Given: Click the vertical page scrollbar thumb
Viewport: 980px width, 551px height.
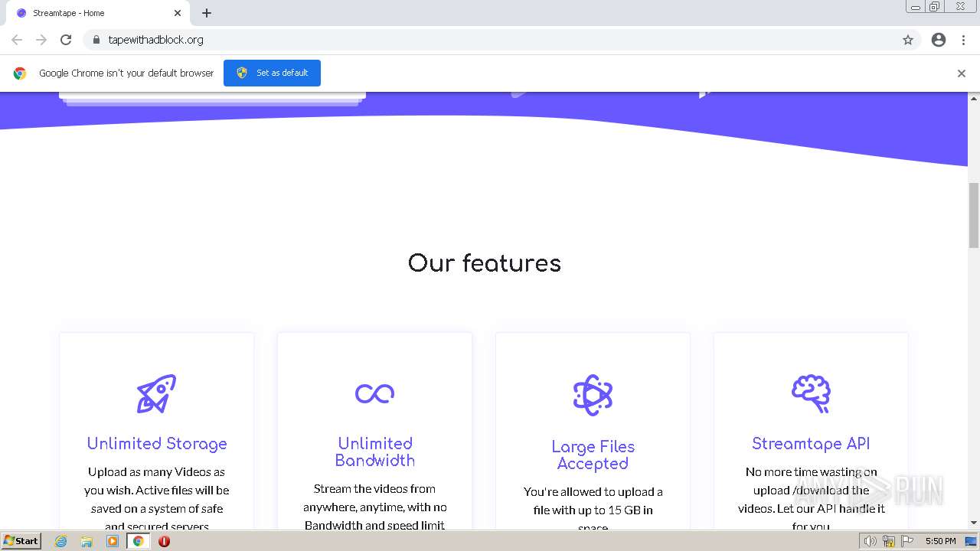Looking at the screenshot, I should coord(974,215).
